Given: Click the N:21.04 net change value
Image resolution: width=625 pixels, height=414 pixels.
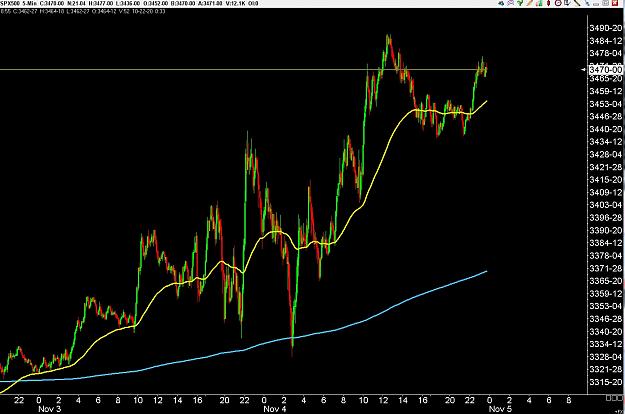Looking at the screenshot, I should pyautogui.click(x=77, y=3).
